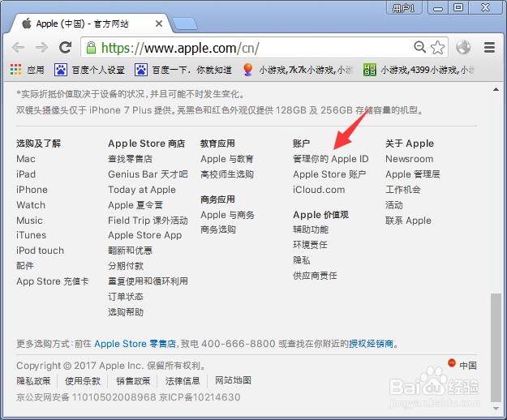Open the 供应商责任 link
Screen dimensions: 507x420
pos(315,276)
